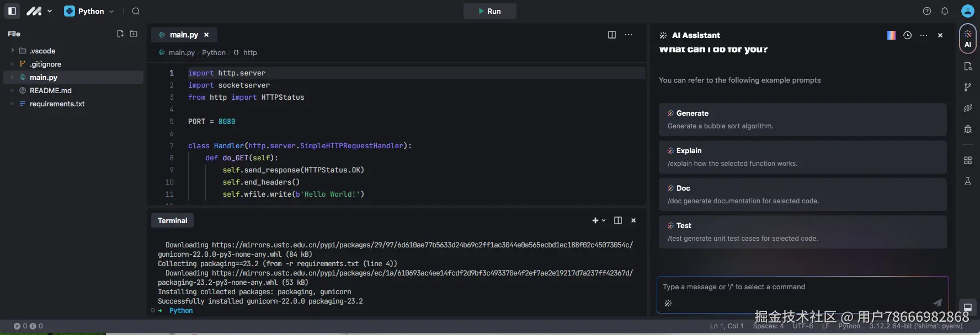This screenshot has height=335, width=980.
Task: Create a new file in File panel
Action: click(x=120, y=34)
